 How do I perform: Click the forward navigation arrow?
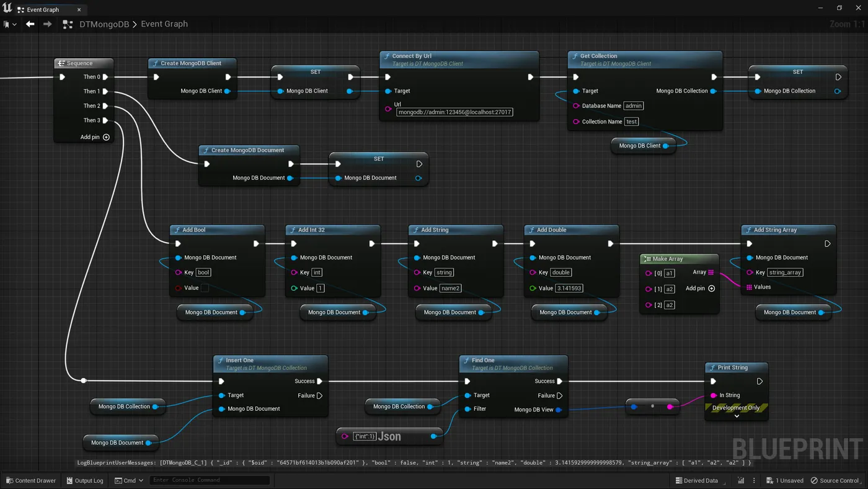coord(48,24)
